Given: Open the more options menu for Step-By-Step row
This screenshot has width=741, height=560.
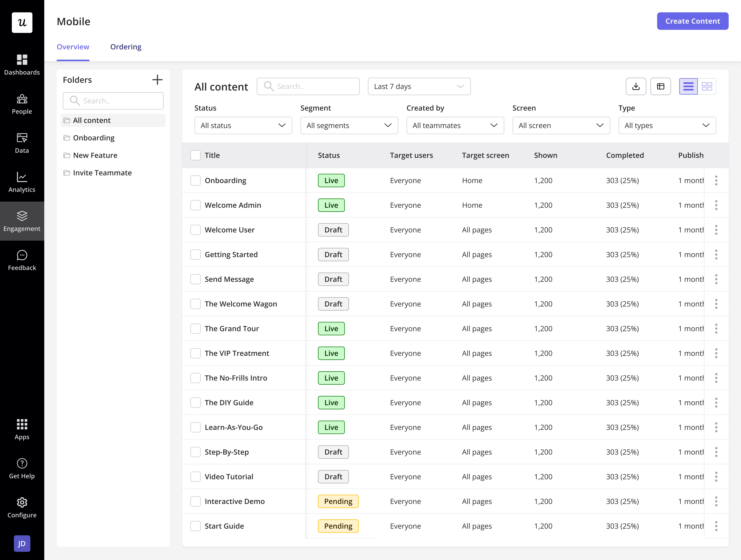Looking at the screenshot, I should point(716,452).
